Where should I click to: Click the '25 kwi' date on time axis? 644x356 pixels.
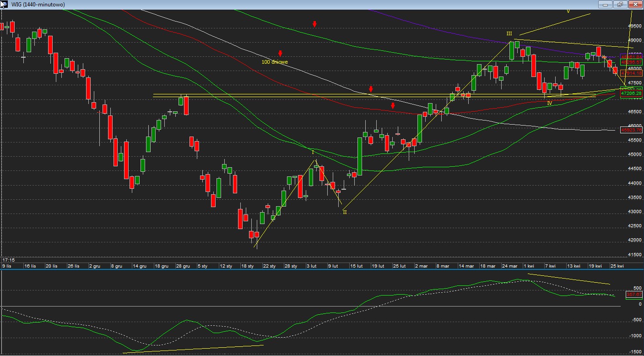pos(617,266)
